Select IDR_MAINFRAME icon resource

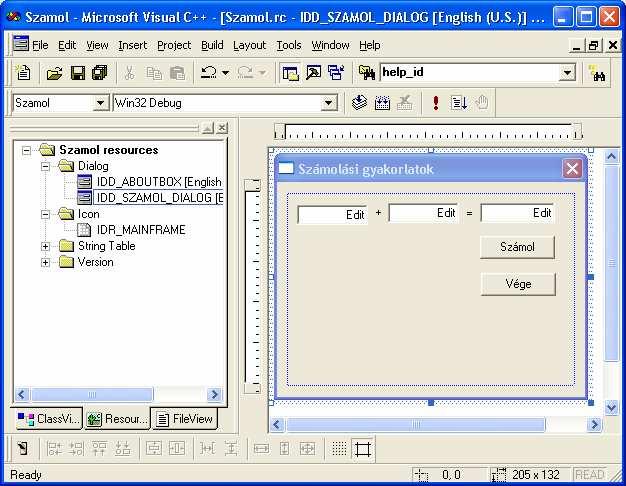[141, 230]
